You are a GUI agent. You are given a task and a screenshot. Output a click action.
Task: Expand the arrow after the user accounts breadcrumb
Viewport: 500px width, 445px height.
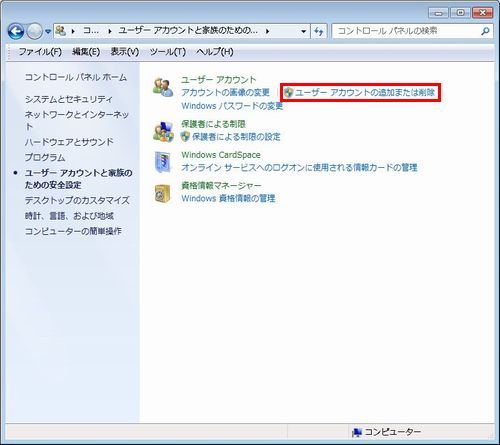(267, 31)
